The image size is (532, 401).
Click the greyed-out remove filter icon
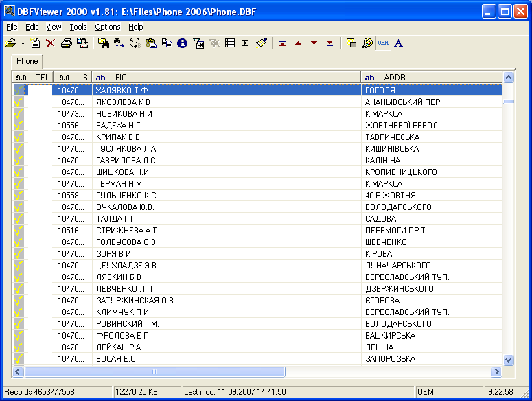[214, 43]
